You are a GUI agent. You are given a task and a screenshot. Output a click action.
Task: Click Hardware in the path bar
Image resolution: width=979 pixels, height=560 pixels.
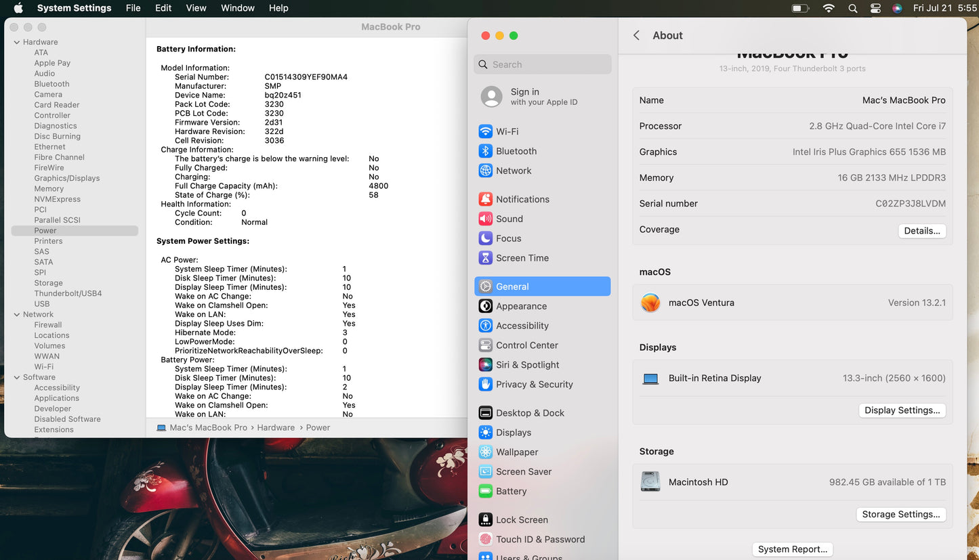(276, 428)
